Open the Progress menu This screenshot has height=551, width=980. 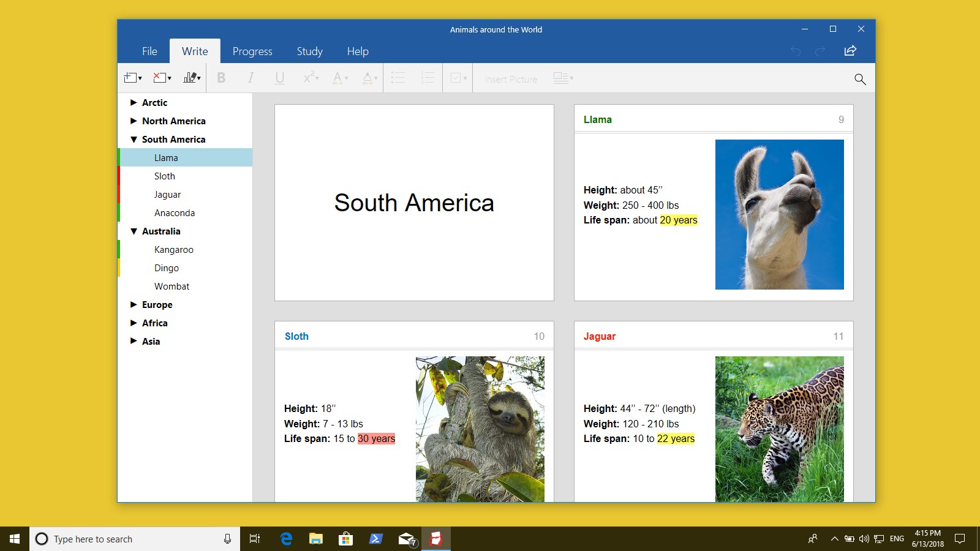click(x=252, y=51)
